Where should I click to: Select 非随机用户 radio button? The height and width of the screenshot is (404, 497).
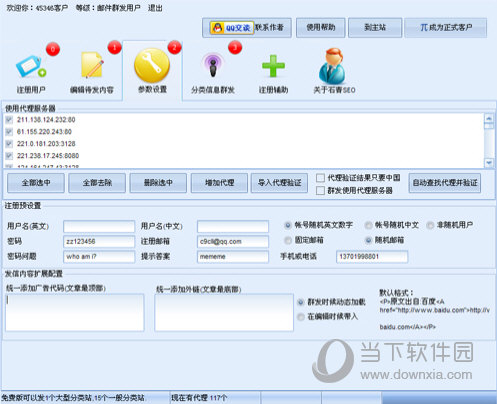pos(430,225)
